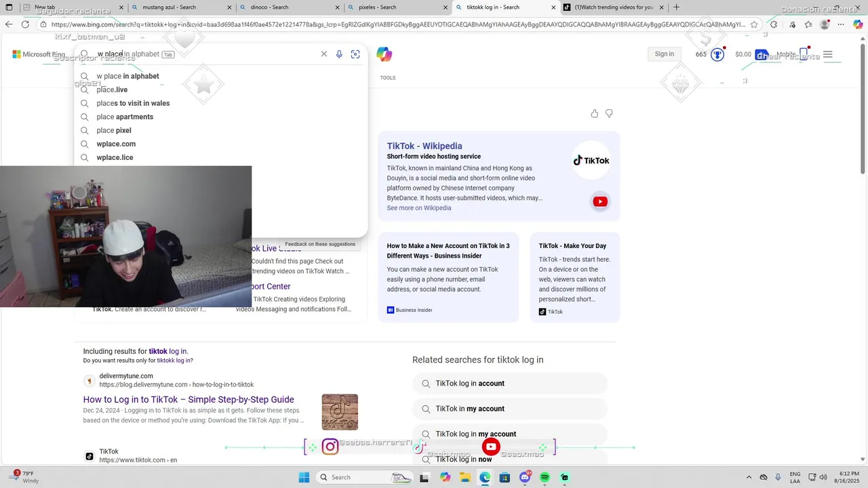The width and height of the screenshot is (868, 488).
Task: Open the hamburger settings menu
Action: tap(827, 54)
